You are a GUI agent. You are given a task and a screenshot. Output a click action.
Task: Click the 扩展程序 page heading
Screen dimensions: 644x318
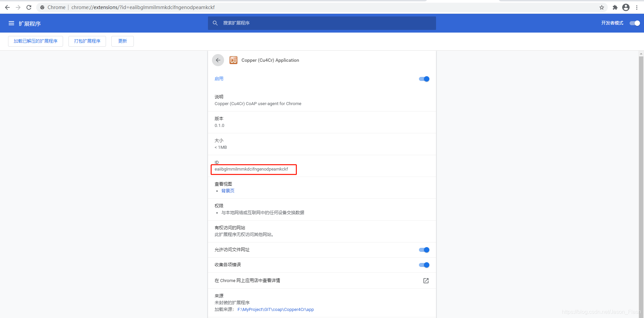[x=30, y=24]
